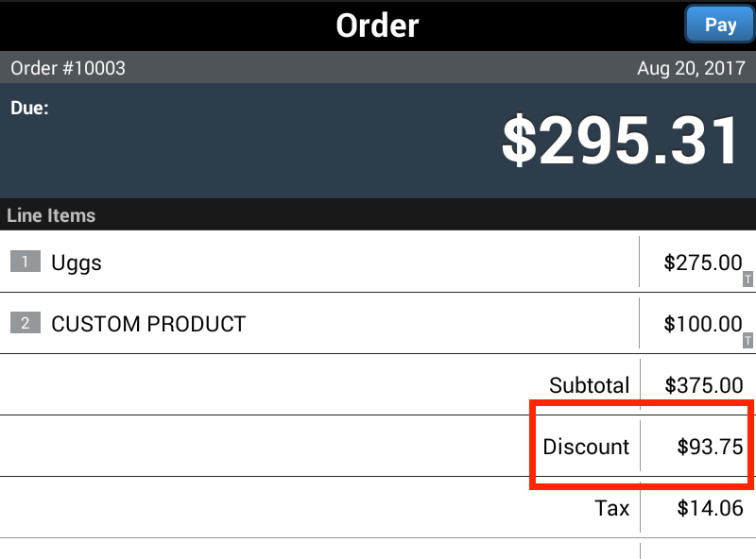Tap the taxable T icon beside $100.00
Viewport: 756px width, 559px height.
pyautogui.click(x=747, y=340)
